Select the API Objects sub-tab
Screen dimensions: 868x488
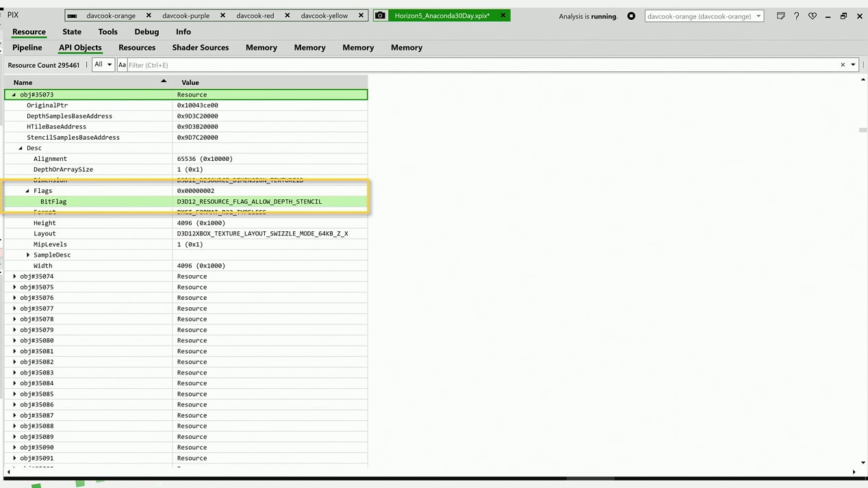click(80, 47)
